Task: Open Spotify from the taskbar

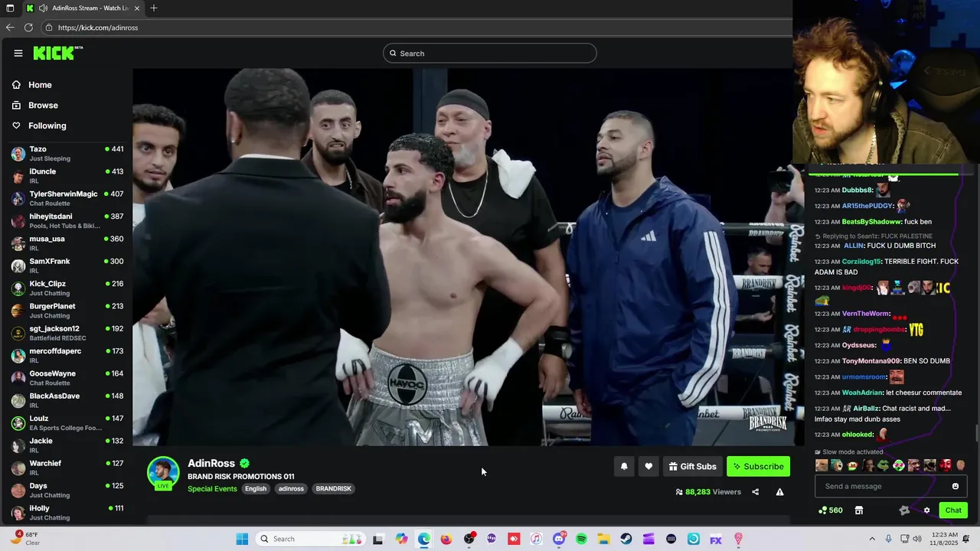Action: click(x=581, y=539)
